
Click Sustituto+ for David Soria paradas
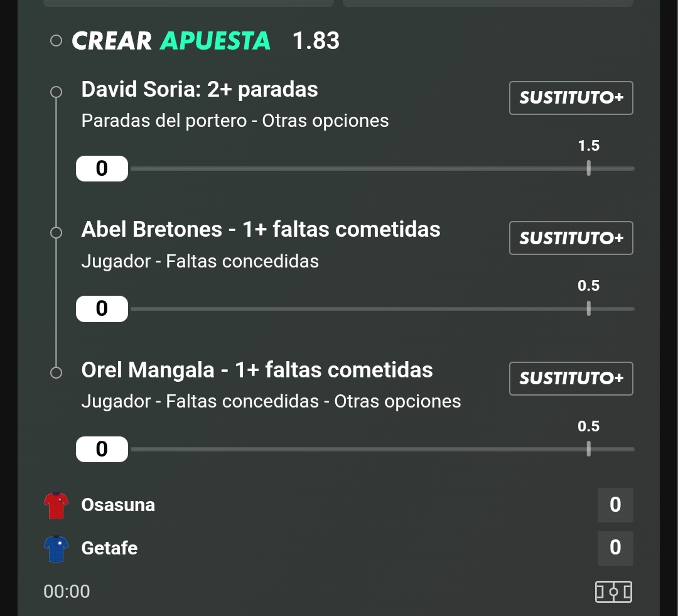pyautogui.click(x=571, y=98)
